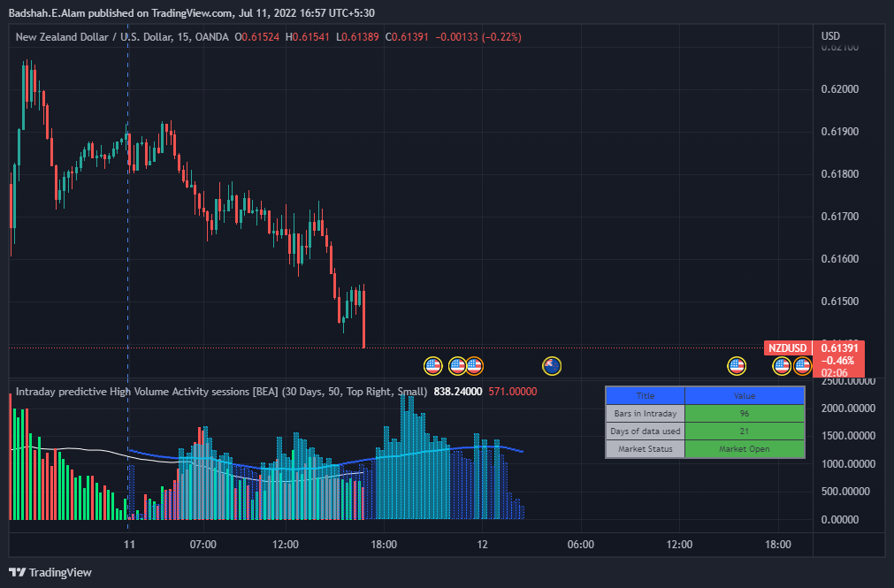Screen dimensions: 894x588
Task: Open the USD currency selector above the price scale
Action: coord(830,36)
